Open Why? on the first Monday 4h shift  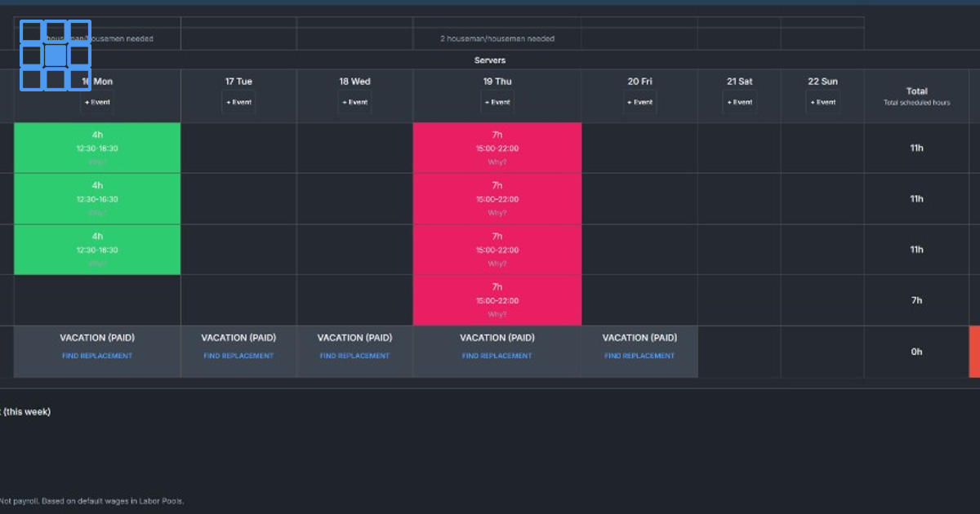(x=96, y=162)
